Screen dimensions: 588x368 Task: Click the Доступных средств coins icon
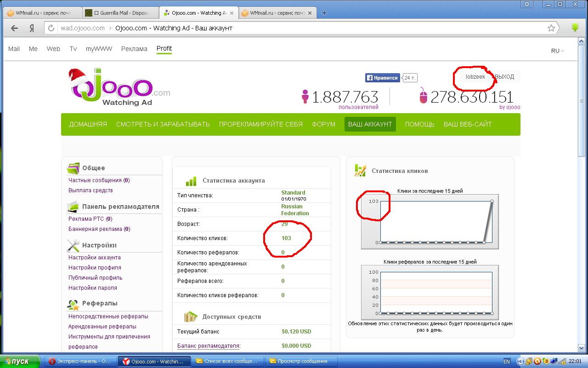click(191, 316)
